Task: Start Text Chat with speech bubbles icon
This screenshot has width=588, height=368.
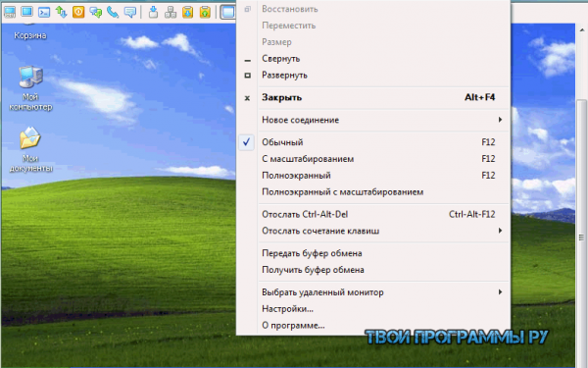Action: click(96, 12)
